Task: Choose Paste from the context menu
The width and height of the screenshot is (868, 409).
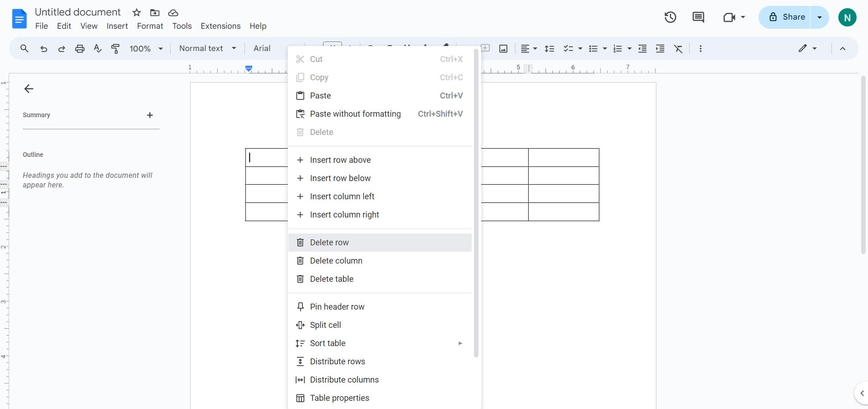Action: [x=380, y=96]
